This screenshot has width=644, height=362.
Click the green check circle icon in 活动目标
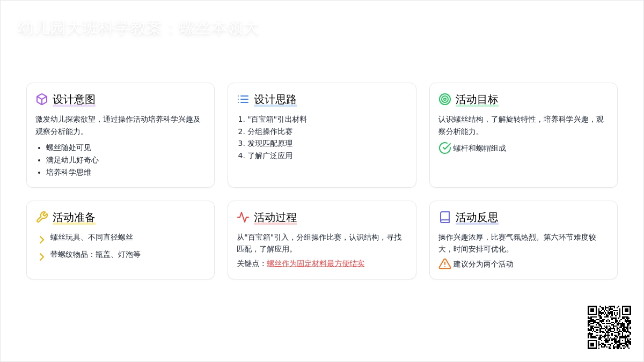point(444,148)
